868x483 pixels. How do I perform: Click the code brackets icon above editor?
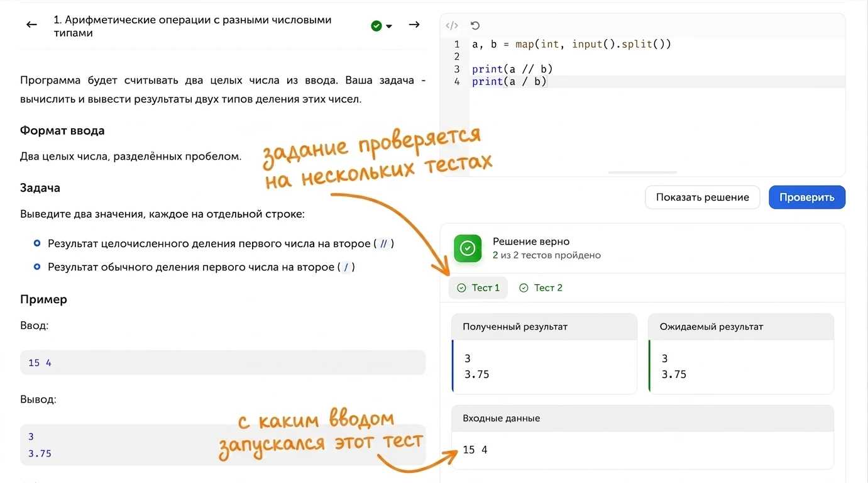click(452, 26)
